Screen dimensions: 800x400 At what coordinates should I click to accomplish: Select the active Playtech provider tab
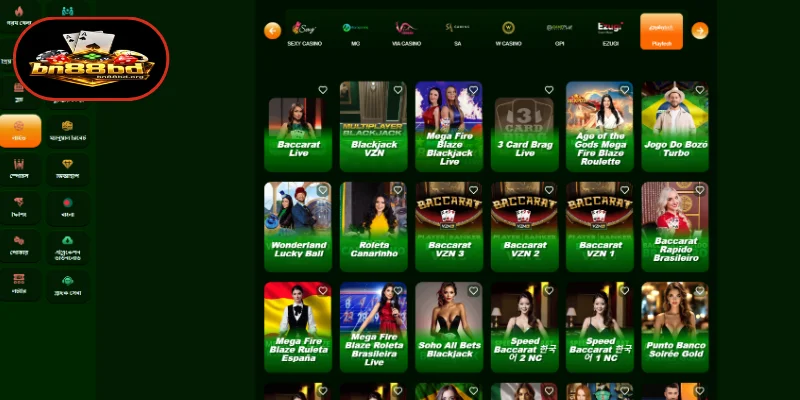[661, 32]
